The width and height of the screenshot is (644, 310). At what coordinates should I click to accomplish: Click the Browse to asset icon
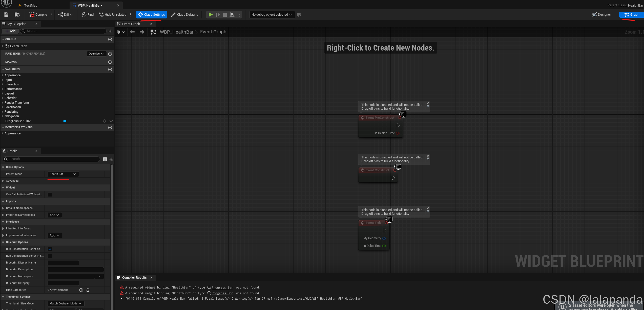17,15
